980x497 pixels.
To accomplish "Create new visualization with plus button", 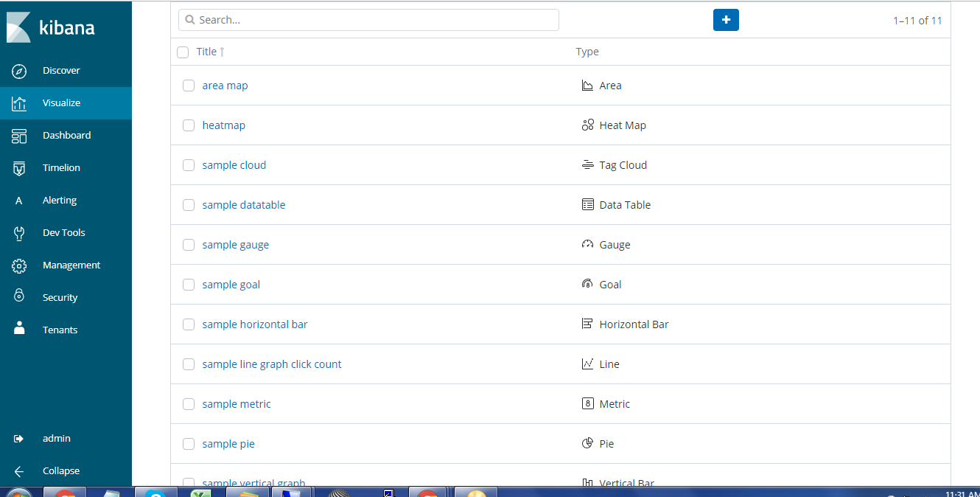I will (726, 20).
